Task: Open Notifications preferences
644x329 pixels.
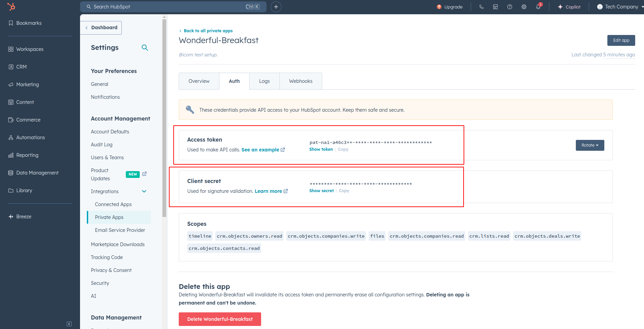Action: [105, 97]
